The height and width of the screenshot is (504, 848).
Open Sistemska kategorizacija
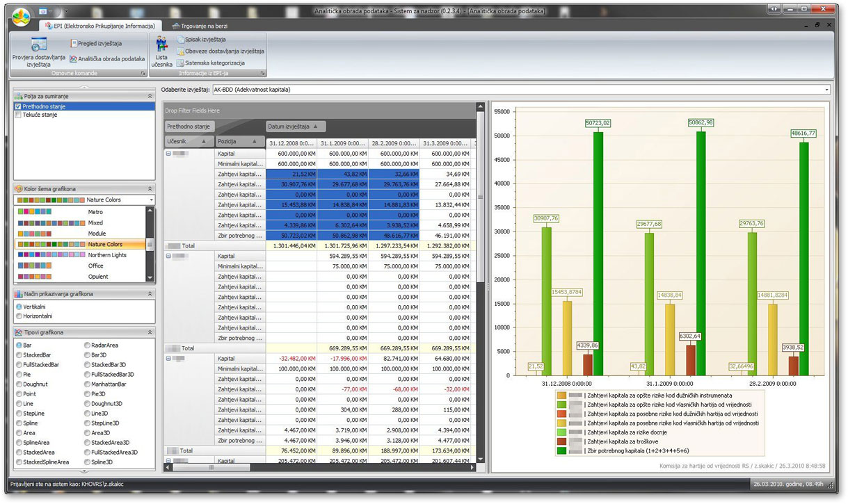click(181, 63)
